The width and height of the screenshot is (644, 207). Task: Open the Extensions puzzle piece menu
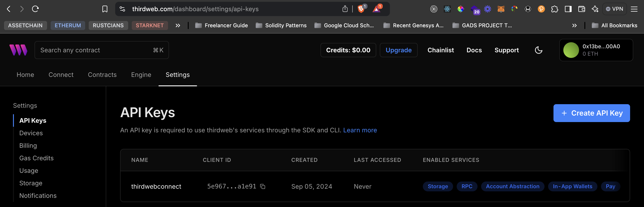click(555, 9)
